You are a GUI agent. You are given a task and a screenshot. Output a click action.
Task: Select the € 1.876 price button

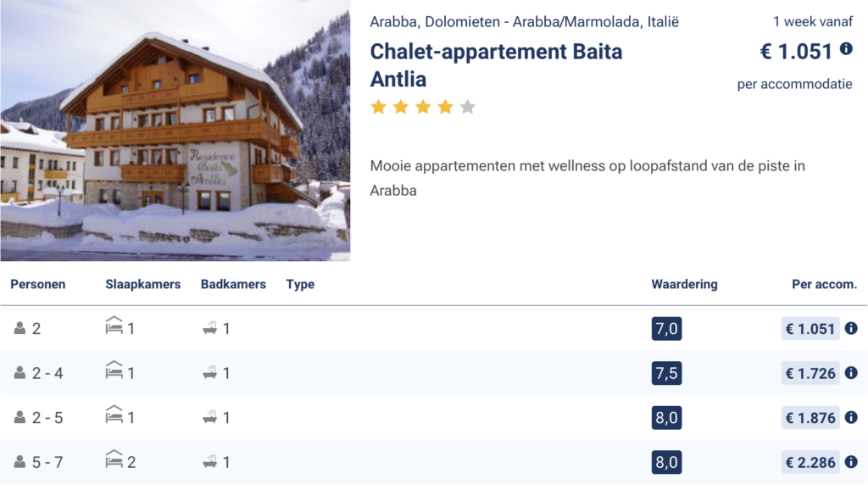(810, 418)
